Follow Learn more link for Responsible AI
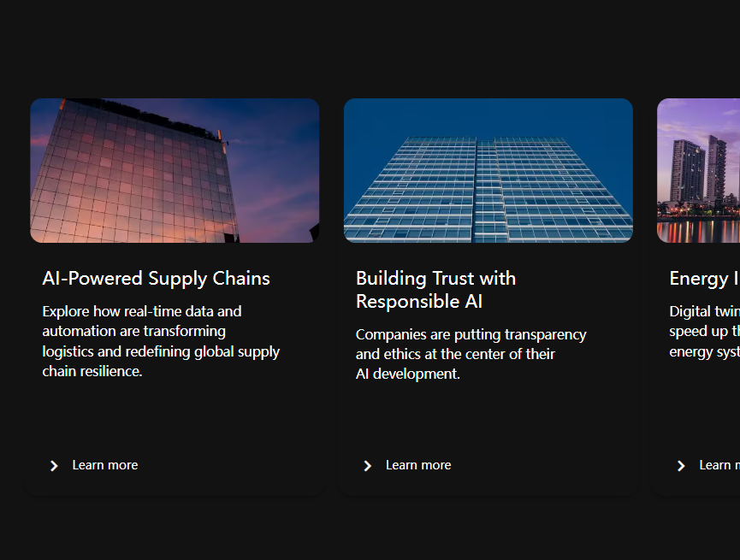The width and height of the screenshot is (740, 560). 418,465
